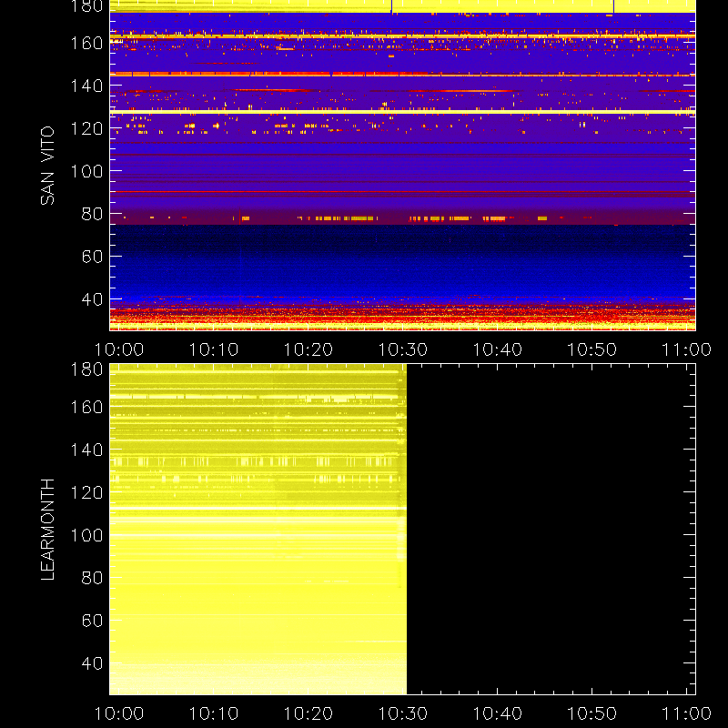Click the SAN VITO axis label
Image resolution: width=728 pixels, height=728 pixels.
(47, 166)
